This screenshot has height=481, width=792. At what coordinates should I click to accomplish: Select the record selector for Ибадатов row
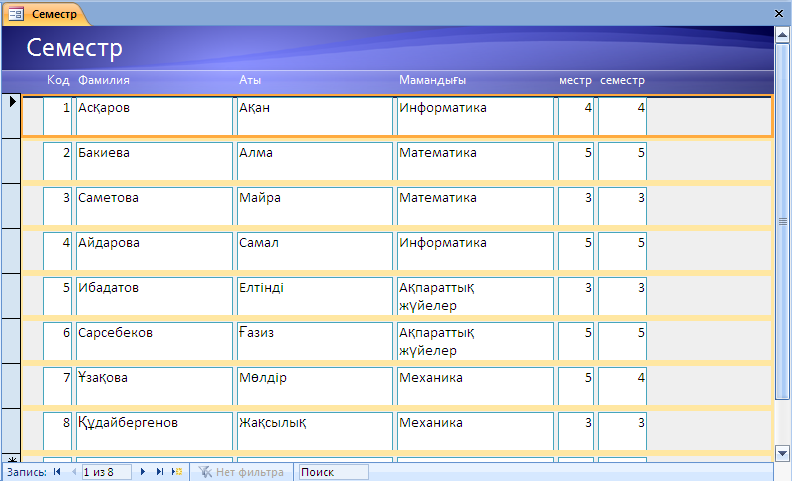(11, 296)
